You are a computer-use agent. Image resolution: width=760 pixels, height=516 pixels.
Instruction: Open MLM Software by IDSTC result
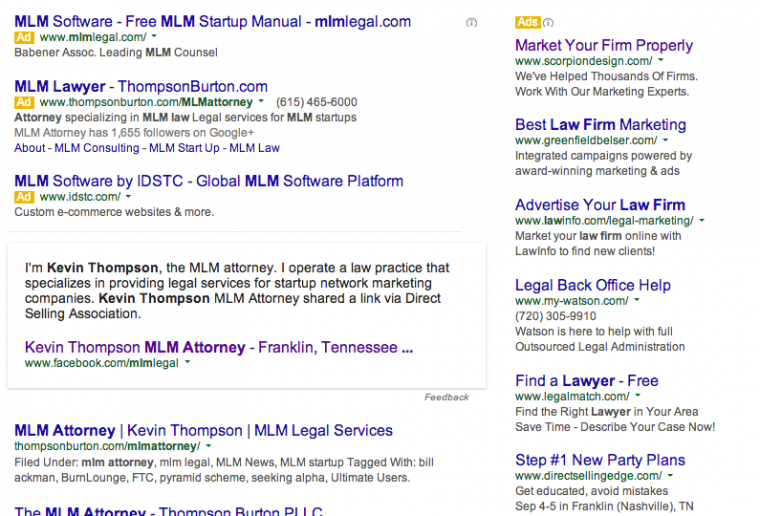208,181
